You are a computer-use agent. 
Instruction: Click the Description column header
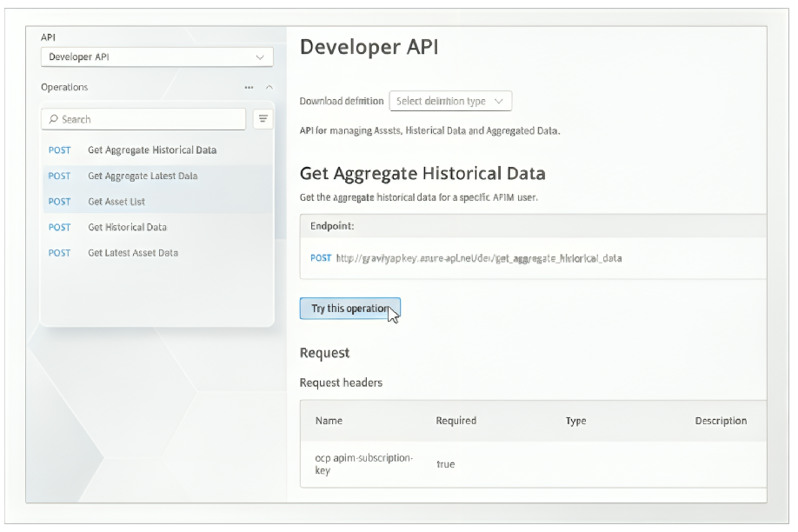click(720, 421)
